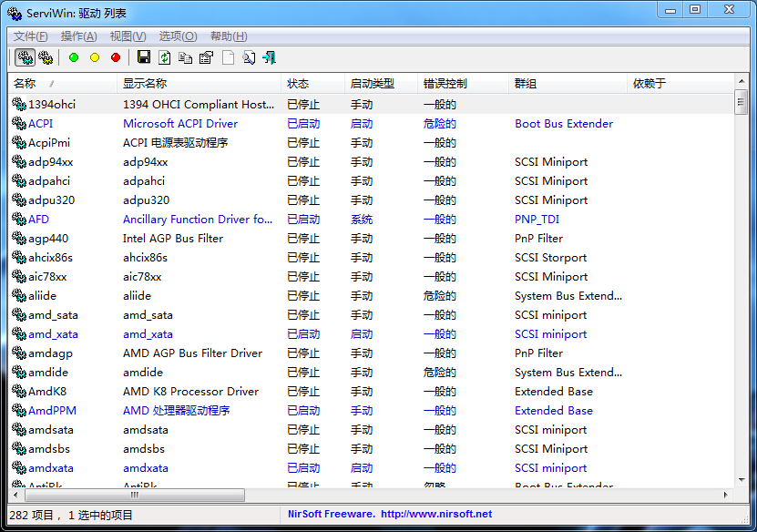757x532 pixels.
Task: Click the vertical scrollbar down arrow
Action: coord(742,480)
